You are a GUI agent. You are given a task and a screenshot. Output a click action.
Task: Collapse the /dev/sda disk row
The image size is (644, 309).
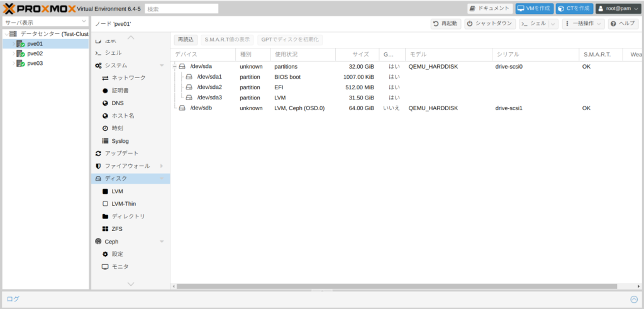(175, 66)
